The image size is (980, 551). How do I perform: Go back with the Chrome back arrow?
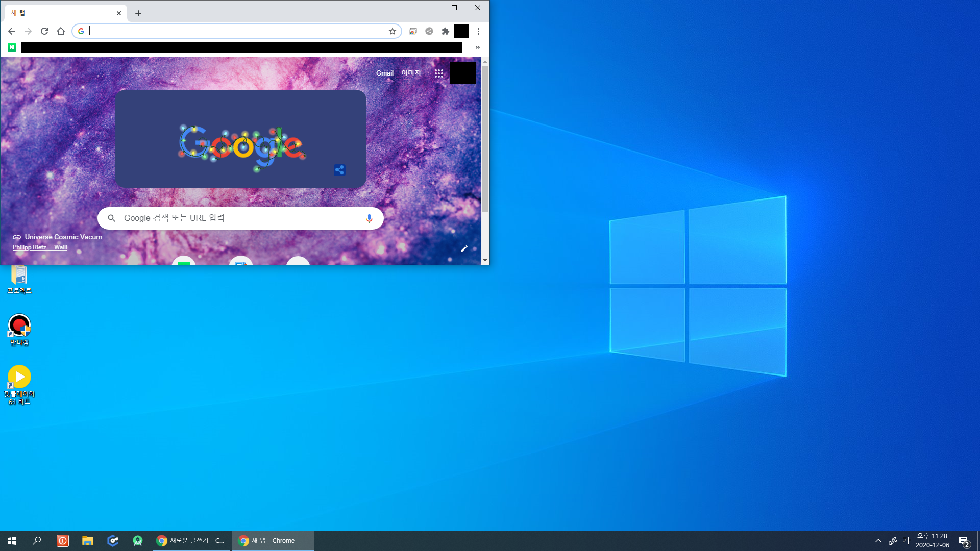click(12, 31)
